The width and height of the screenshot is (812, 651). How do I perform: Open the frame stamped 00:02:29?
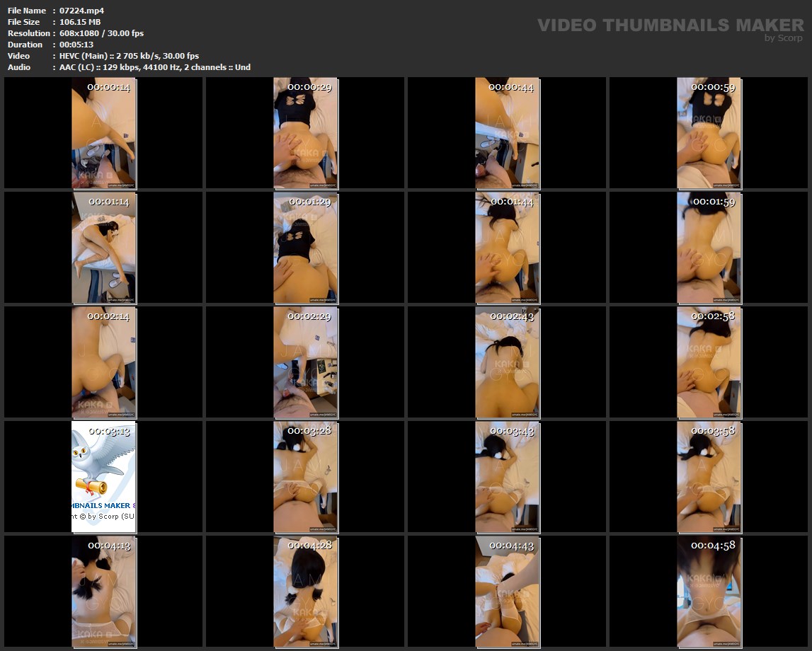click(305, 362)
